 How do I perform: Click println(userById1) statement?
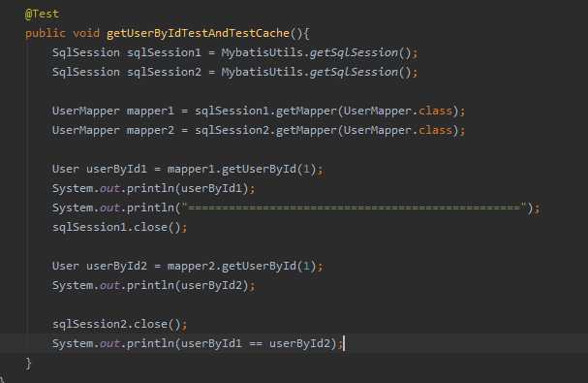[153, 188]
